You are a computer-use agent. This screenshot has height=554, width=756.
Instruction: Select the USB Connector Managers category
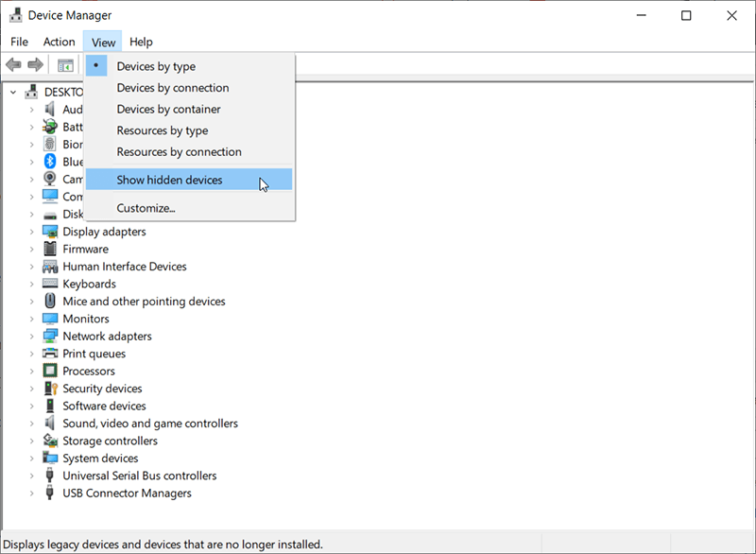127,493
